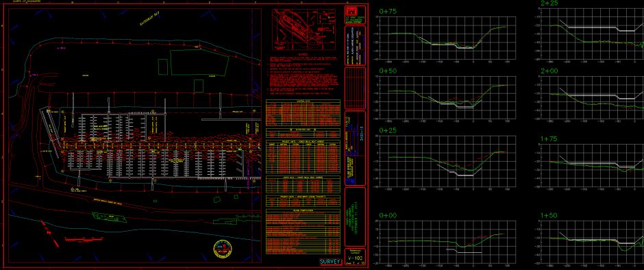
Task: Click the SURVEY label box
Action: point(330,262)
